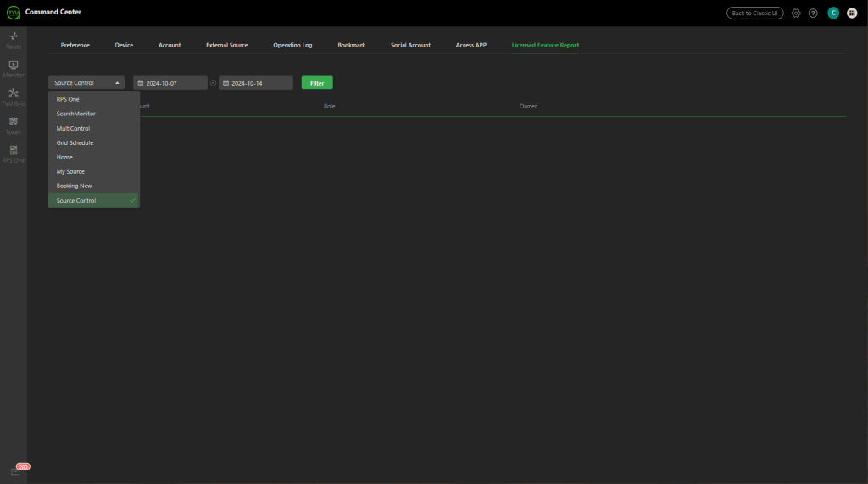Choose Grid Schedule in the dropdown list

(x=75, y=142)
